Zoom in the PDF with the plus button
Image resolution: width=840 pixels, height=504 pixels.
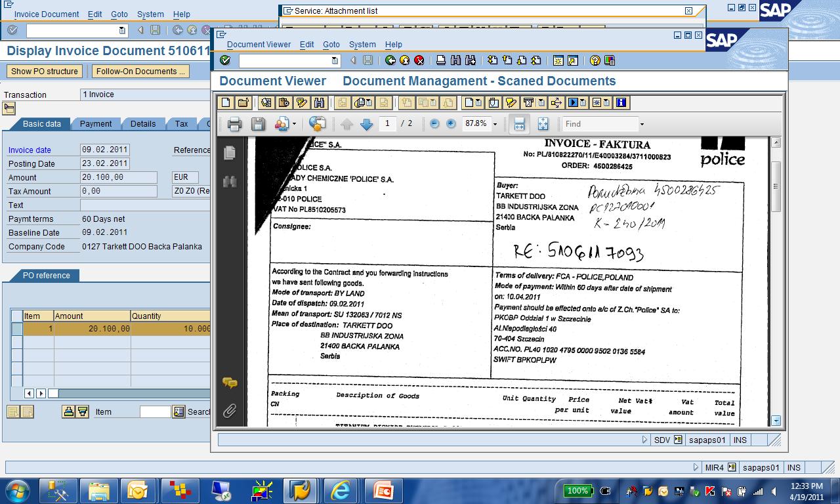(x=451, y=123)
